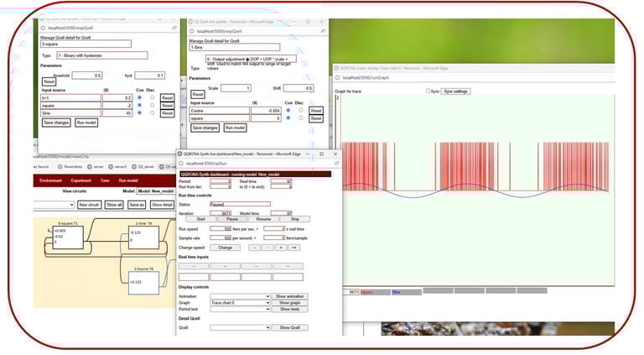
Task: Click Reset for k+1 input row
Action: [167, 98]
